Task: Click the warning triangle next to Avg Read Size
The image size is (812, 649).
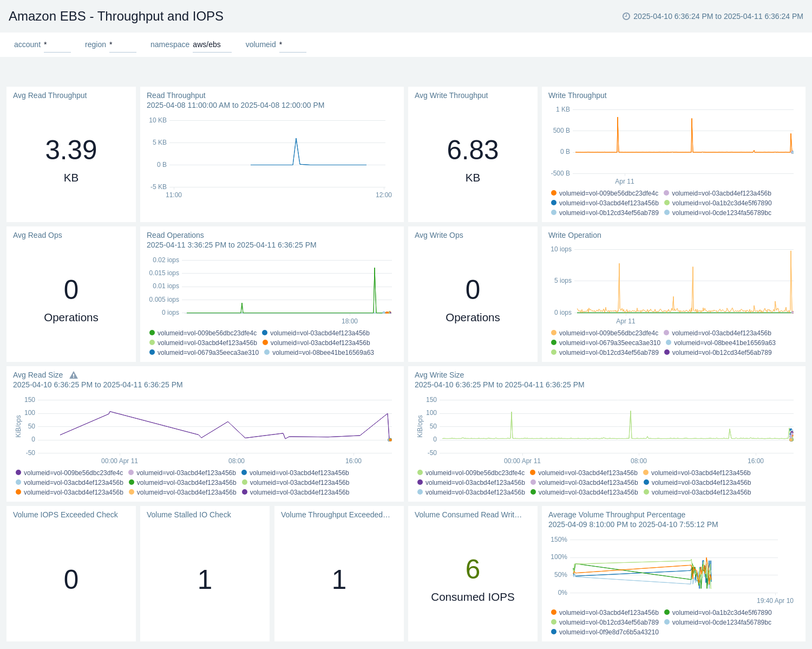Action: [x=74, y=375]
